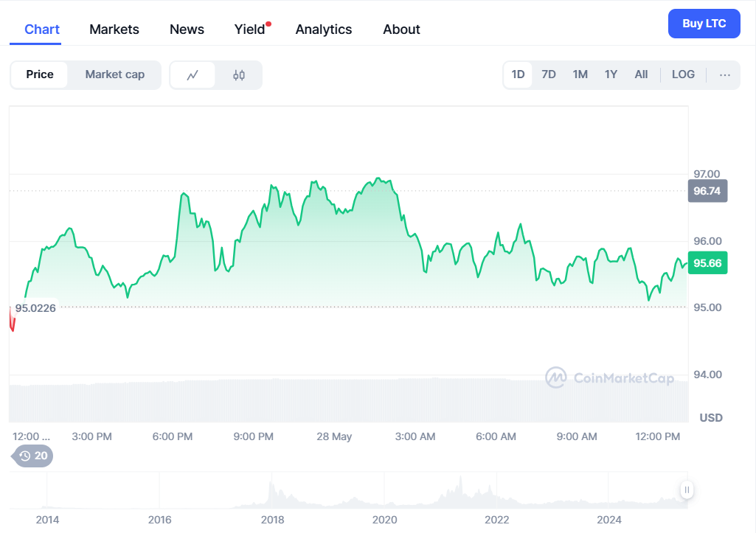Image resolution: width=756 pixels, height=533 pixels.
Task: Set timeframe to 1Y
Action: [611, 74]
